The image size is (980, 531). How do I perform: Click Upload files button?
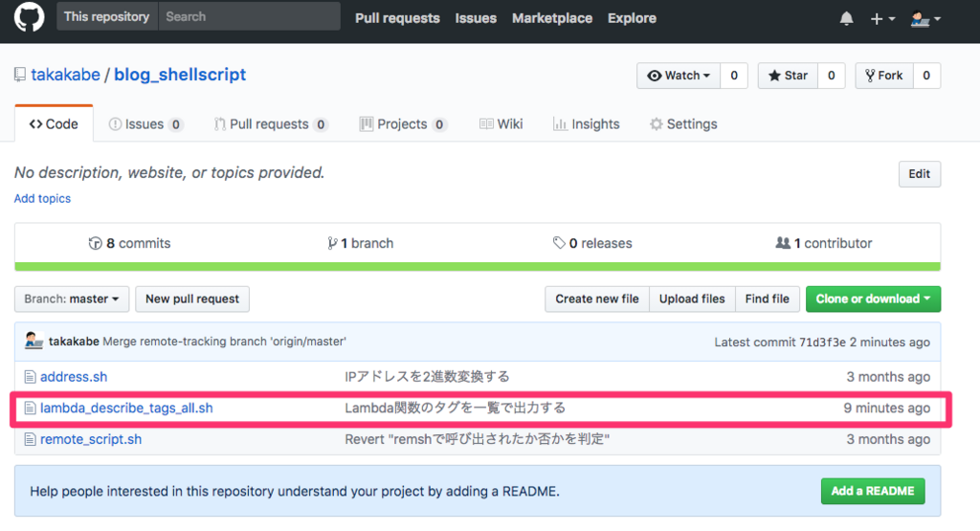692,299
